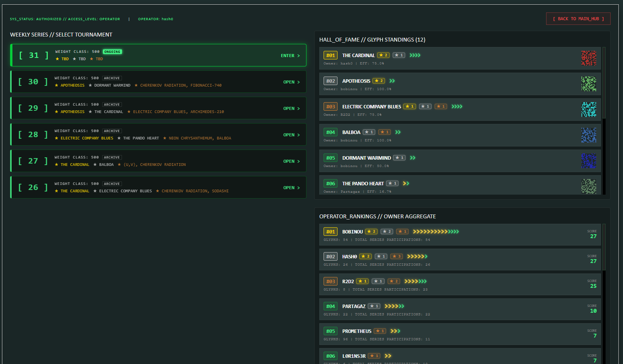The width and height of the screenshot is (623, 364).
Task: Click the silver star badge on PARTAGAZ
Action: point(374,306)
